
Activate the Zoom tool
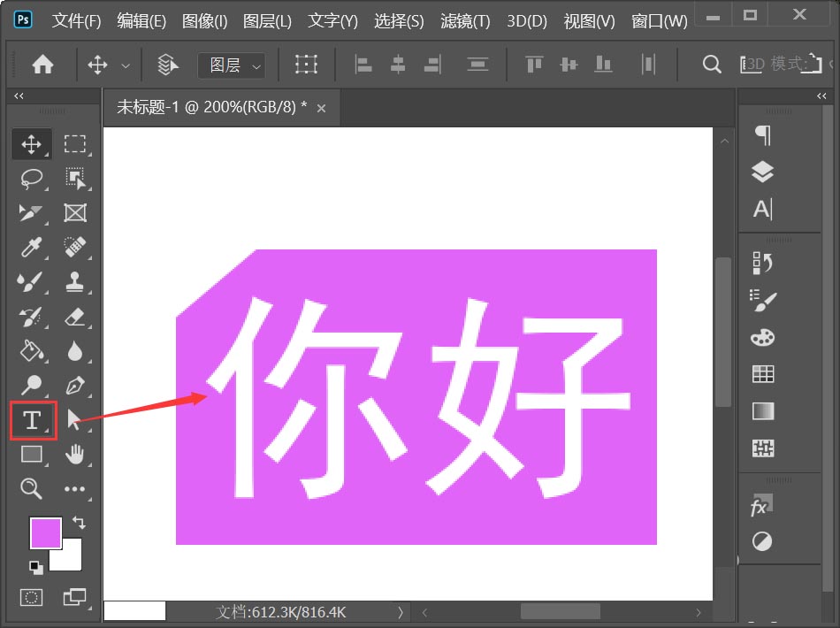point(32,489)
